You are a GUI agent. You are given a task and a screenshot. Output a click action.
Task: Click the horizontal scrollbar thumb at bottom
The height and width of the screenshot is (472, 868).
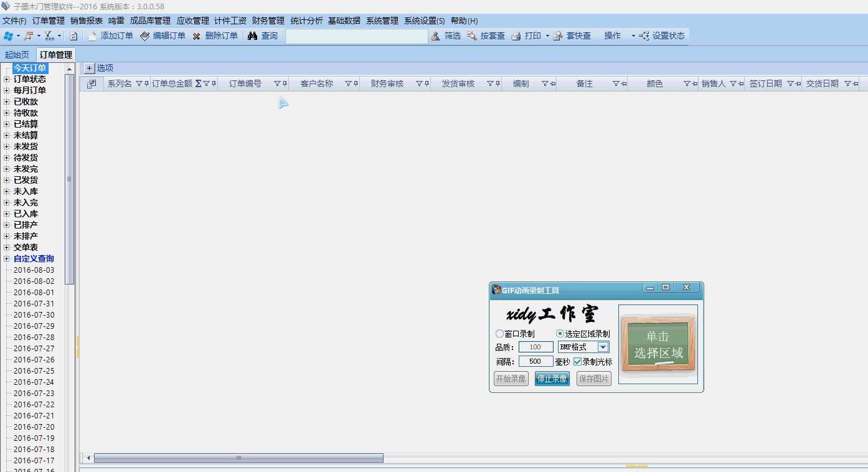238,458
